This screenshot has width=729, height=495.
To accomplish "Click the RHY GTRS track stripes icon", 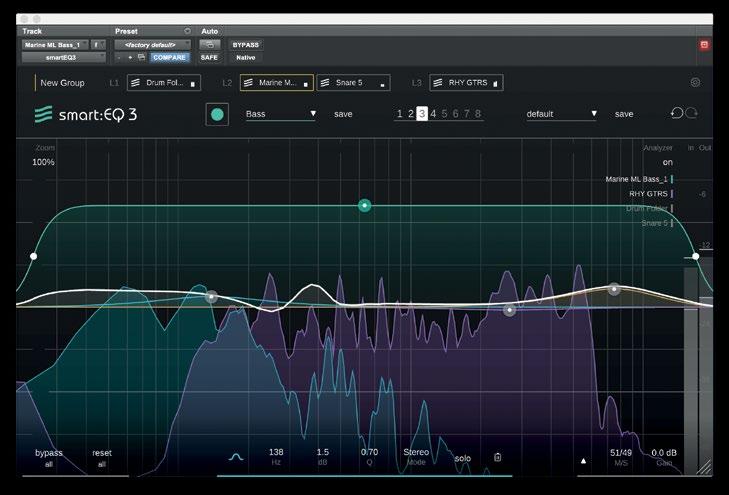I will click(x=438, y=83).
